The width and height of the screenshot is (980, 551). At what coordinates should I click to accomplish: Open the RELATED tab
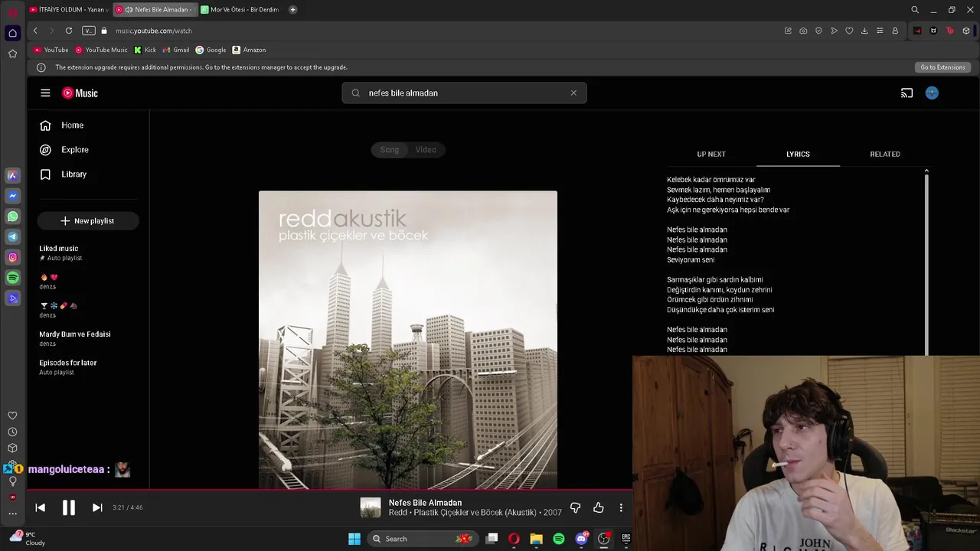885,154
